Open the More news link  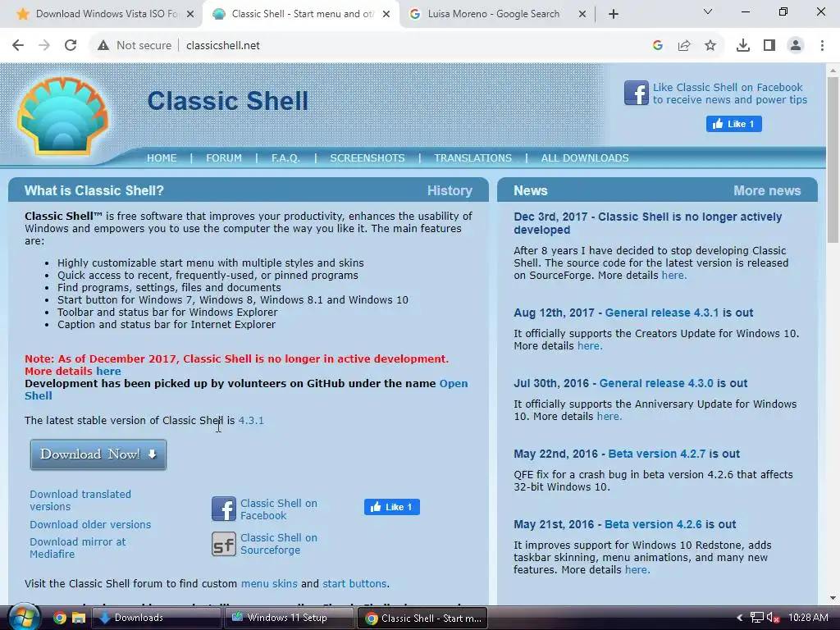pyautogui.click(x=767, y=190)
